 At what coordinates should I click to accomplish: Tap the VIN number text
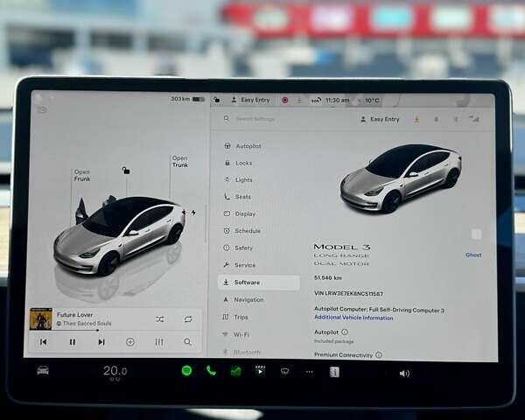[348, 293]
